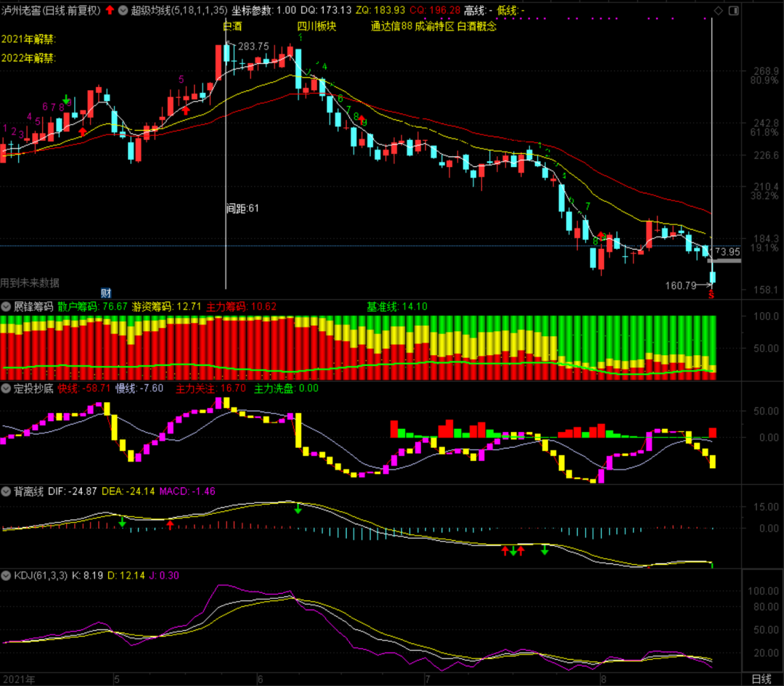The image size is (784, 686).
Task: Click the red S marker below 160.79 low
Action: [711, 295]
